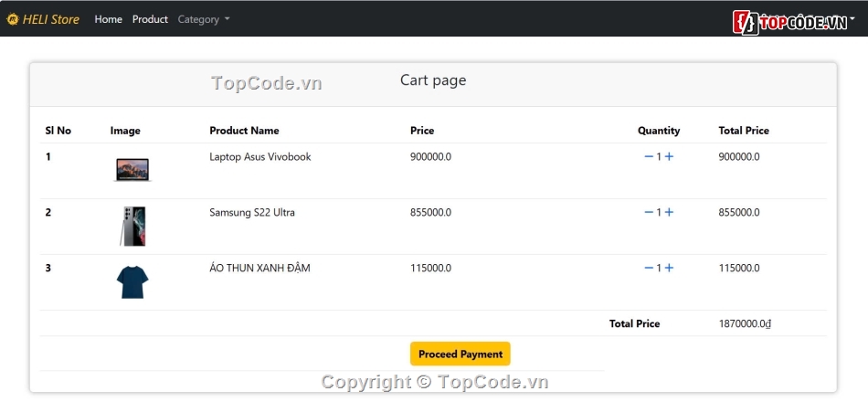Click the Price cell 115000.0

point(430,268)
